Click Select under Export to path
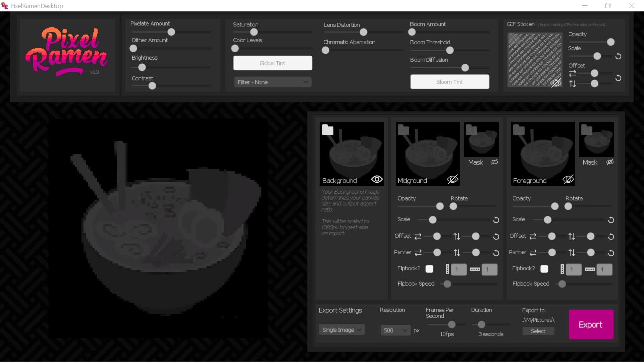Image resolution: width=644 pixels, height=362 pixels. tap(538, 331)
